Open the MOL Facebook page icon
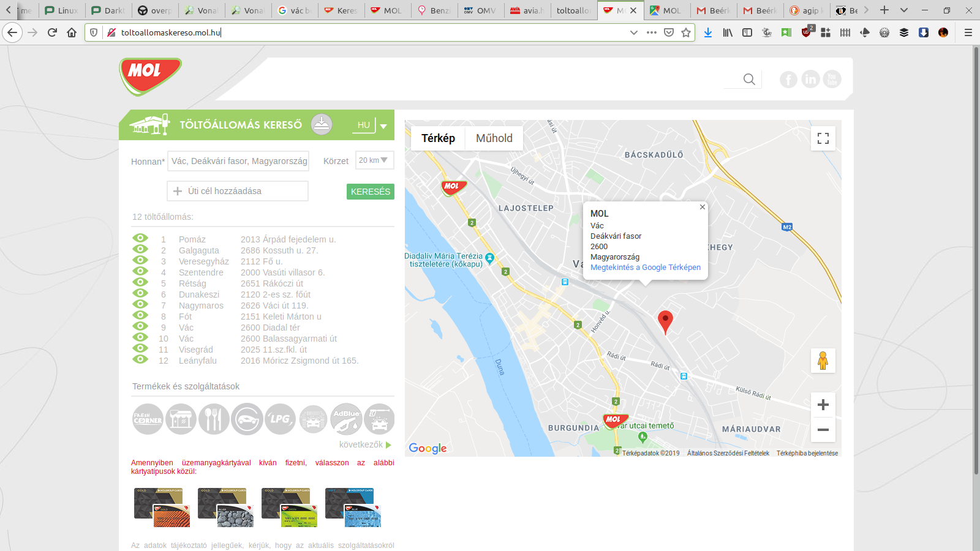The height and width of the screenshot is (551, 980). coord(788,79)
